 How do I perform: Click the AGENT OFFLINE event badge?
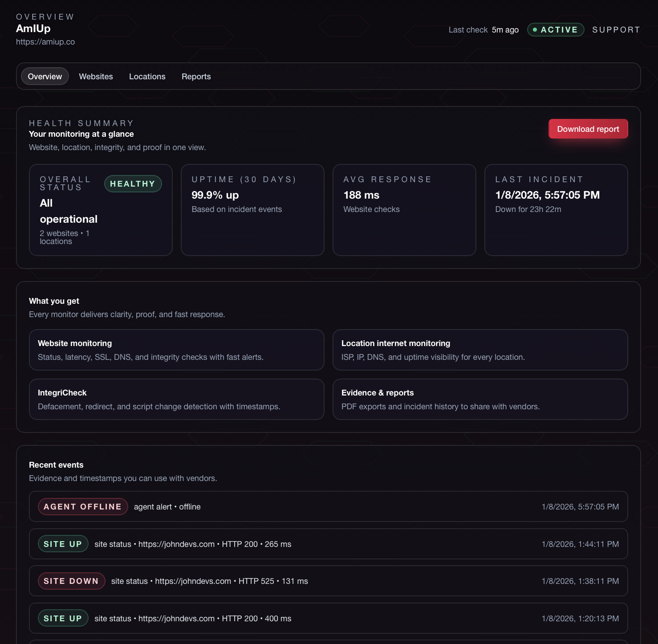[x=82, y=506]
